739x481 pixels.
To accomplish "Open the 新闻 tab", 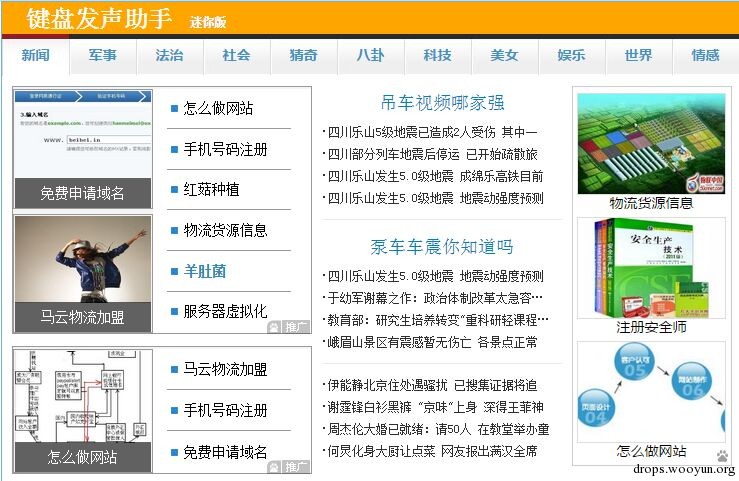I will point(35,56).
